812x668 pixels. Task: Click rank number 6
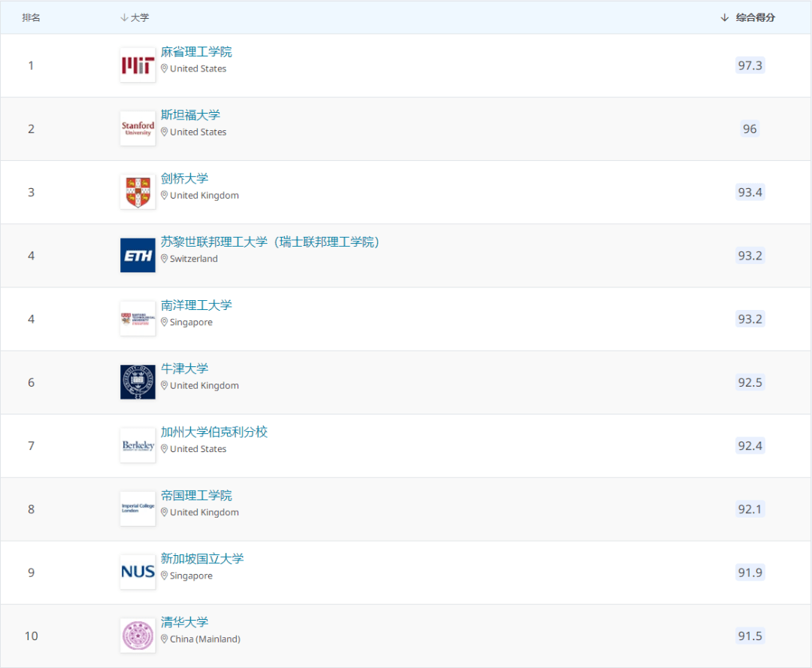point(31,382)
